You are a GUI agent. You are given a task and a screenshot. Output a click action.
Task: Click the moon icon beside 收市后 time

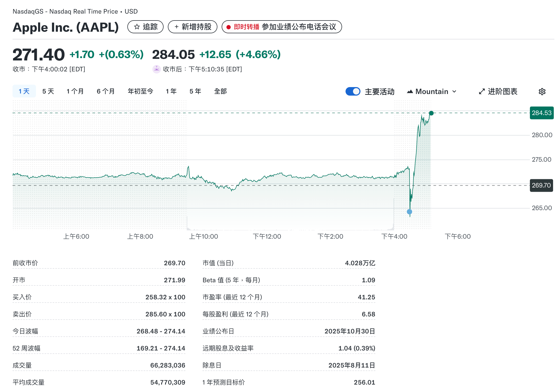pos(157,69)
